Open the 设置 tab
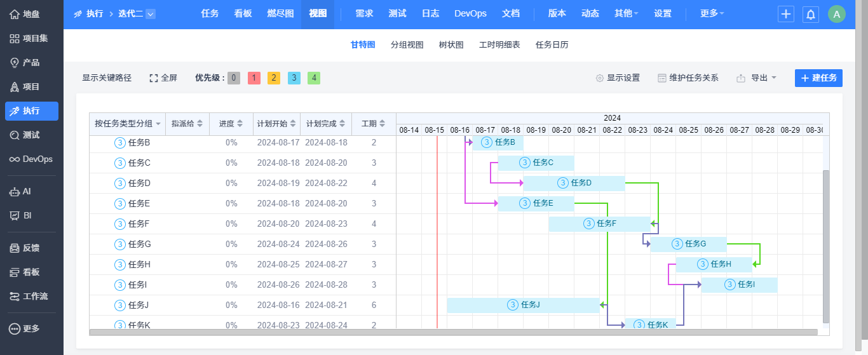 click(663, 14)
